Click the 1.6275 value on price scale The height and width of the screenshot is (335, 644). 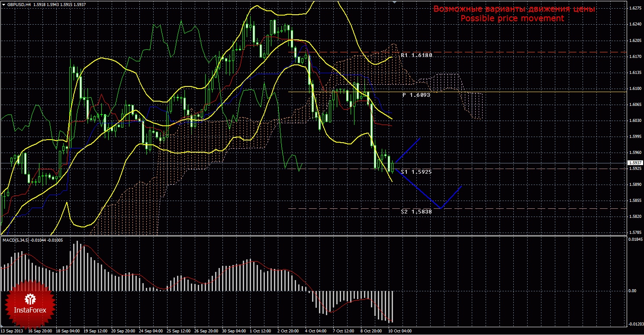point(635,8)
